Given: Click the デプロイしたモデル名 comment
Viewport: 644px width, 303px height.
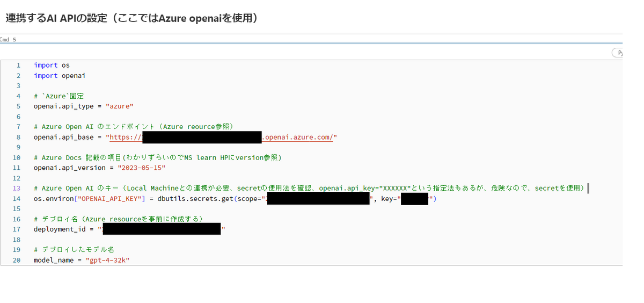Looking at the screenshot, I should (74, 250).
